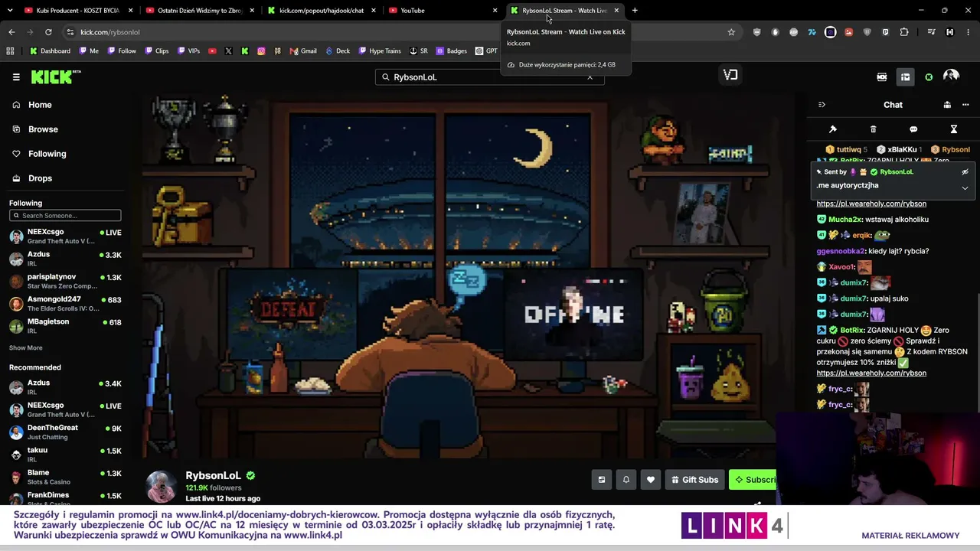This screenshot has width=980, height=551.
Task: Open the browser extensions puzzle icon
Action: pos(904,32)
